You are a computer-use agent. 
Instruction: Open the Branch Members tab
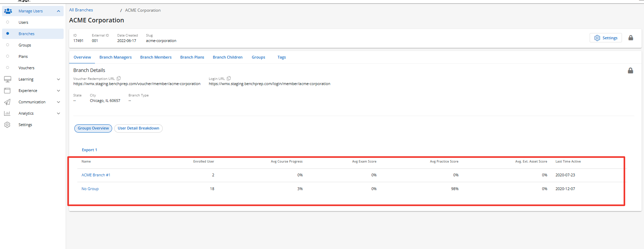click(156, 57)
